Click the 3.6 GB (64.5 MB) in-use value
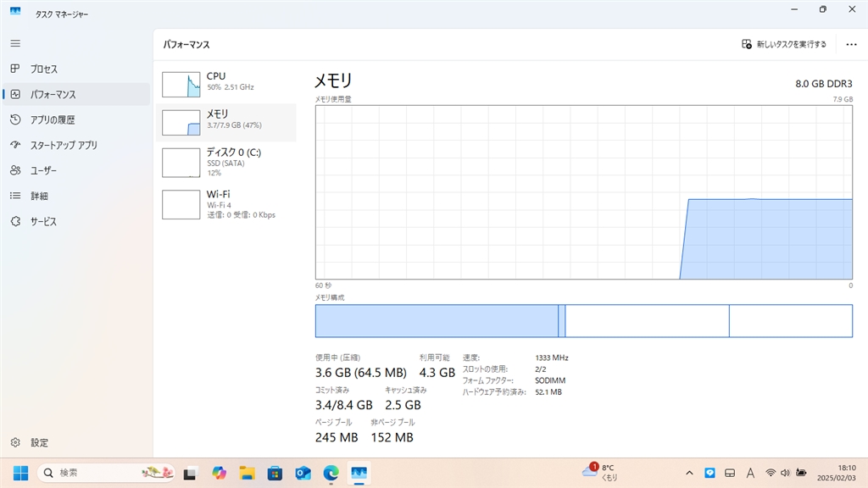Image resolution: width=868 pixels, height=488 pixels. point(361,373)
